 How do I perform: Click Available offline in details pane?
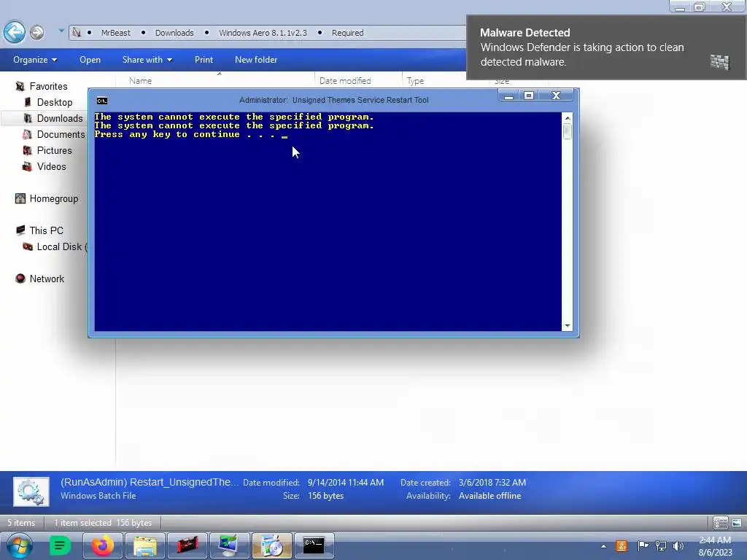(x=489, y=496)
